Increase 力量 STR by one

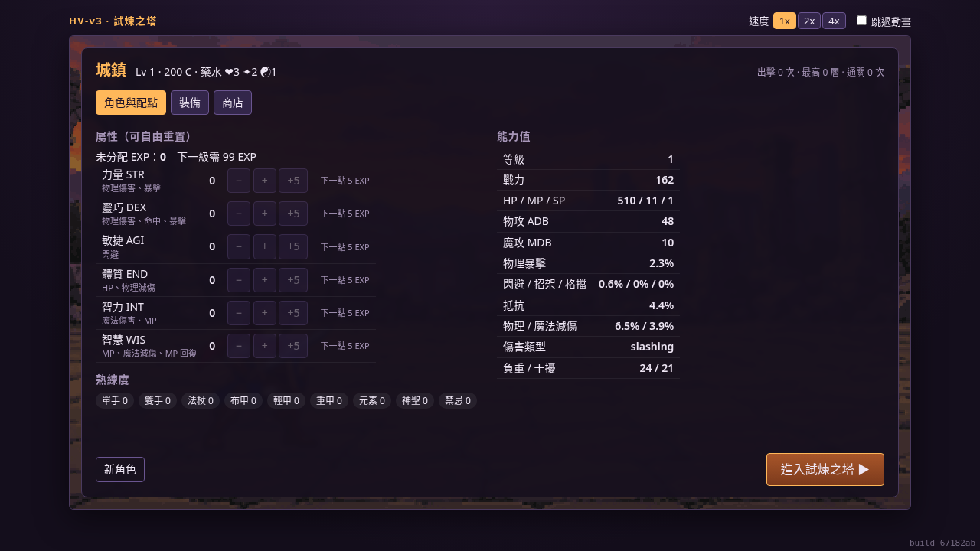265,181
